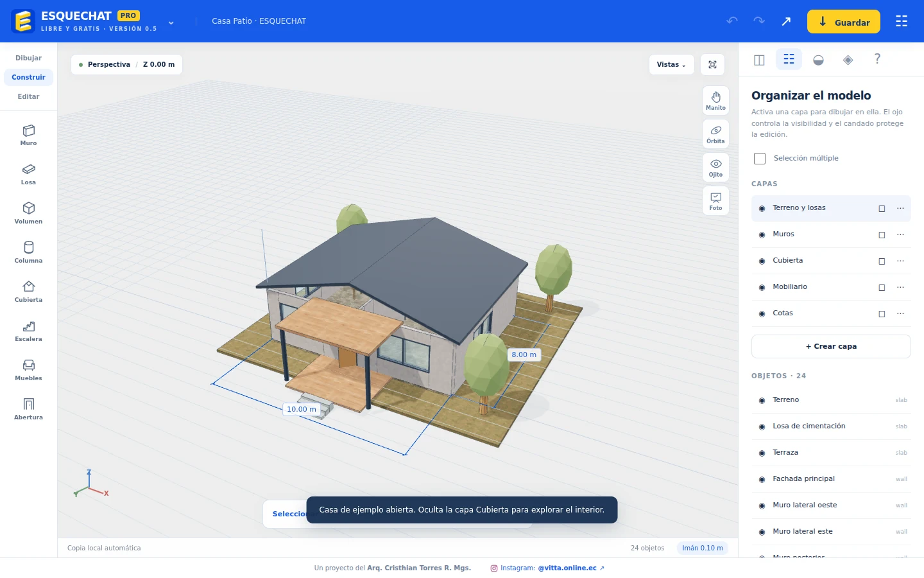Image resolution: width=924 pixels, height=578 pixels.
Task: Click the + Crear capa button
Action: 831,346
